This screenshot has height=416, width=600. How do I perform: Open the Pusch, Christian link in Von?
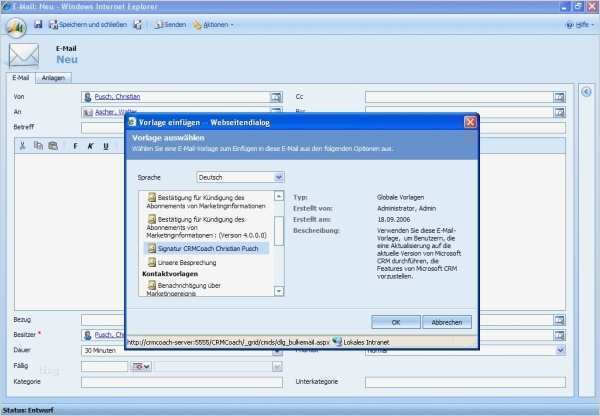pyautogui.click(x=117, y=97)
